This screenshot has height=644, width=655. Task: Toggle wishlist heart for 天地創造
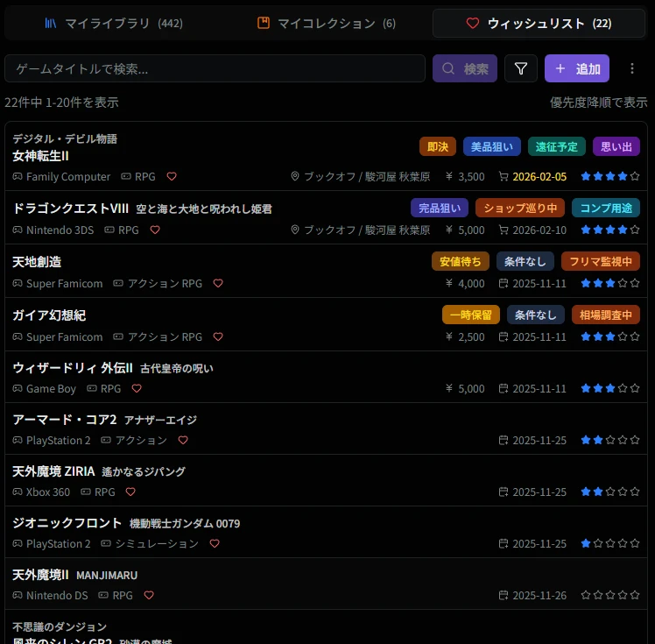click(x=218, y=283)
